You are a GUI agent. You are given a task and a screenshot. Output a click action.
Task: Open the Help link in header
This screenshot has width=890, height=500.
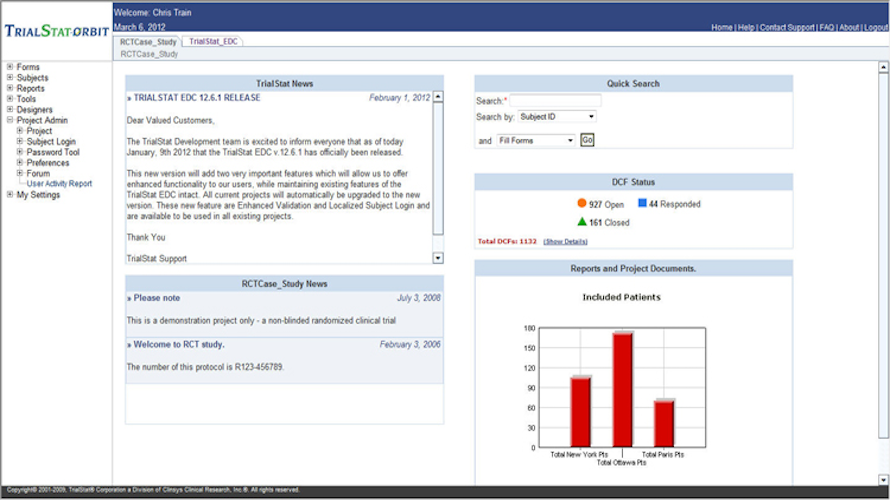point(746,27)
